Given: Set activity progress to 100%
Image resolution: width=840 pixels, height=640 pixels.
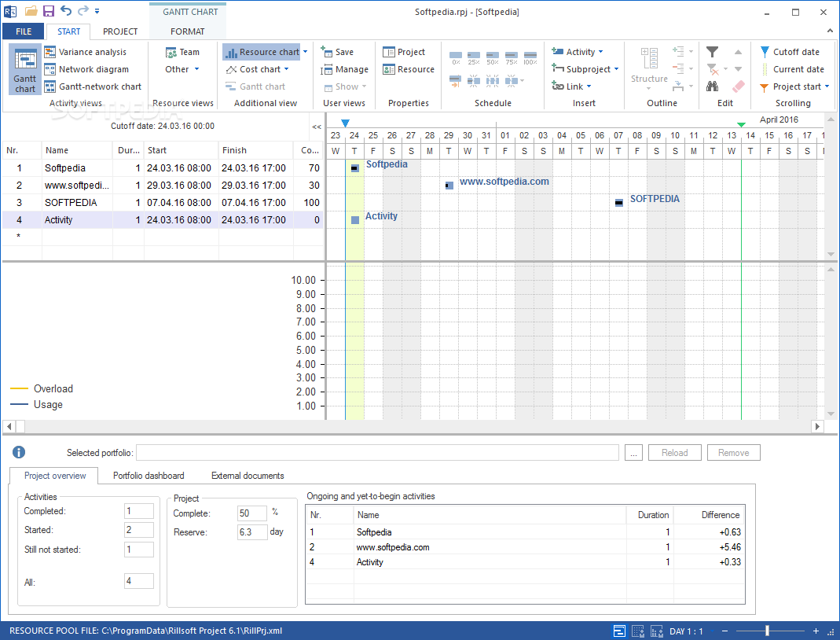Looking at the screenshot, I should coord(530,58).
